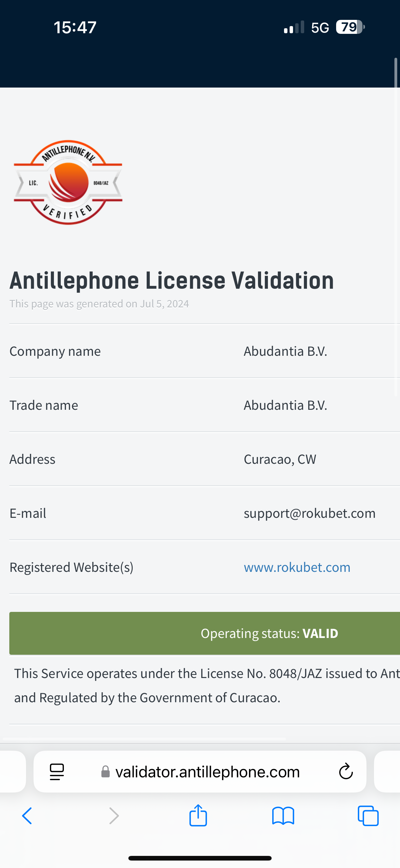Image resolution: width=400 pixels, height=868 pixels.
Task: Tap the Antillephone Verified logo
Action: tap(68, 182)
